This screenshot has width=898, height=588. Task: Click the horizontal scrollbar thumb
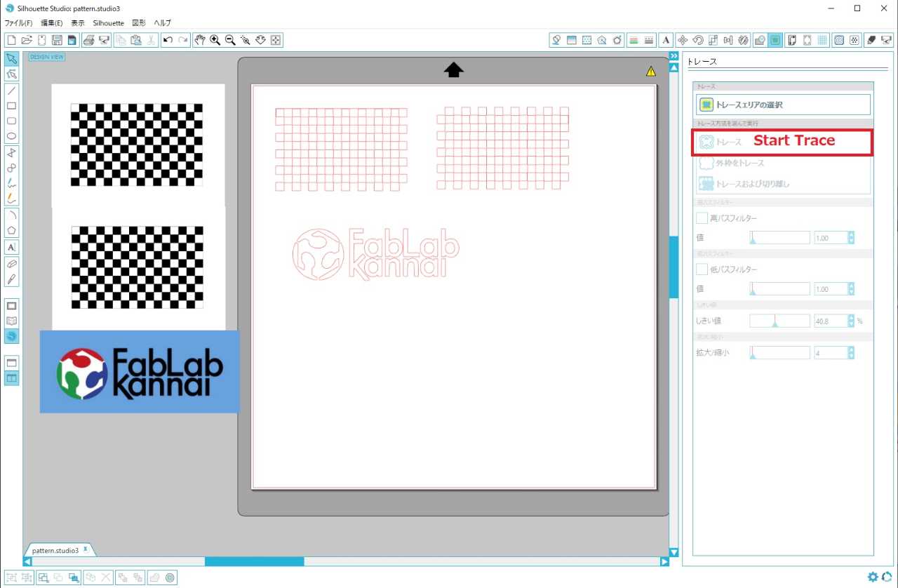tap(254, 561)
